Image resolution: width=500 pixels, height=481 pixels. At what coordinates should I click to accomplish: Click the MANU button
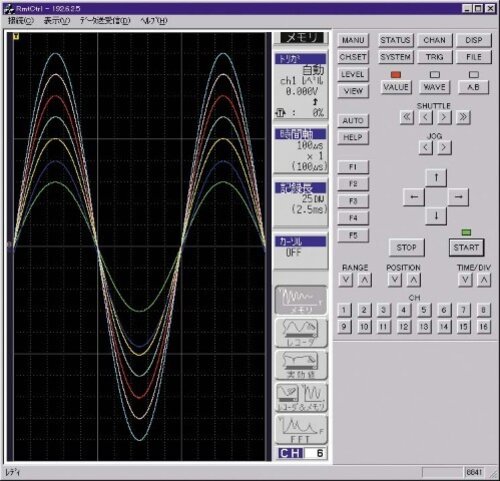point(353,40)
